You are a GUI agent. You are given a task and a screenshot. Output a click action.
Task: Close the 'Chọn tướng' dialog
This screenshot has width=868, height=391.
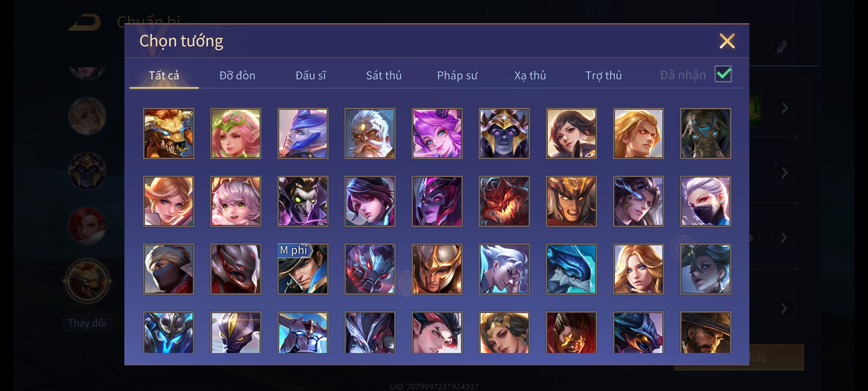(727, 41)
